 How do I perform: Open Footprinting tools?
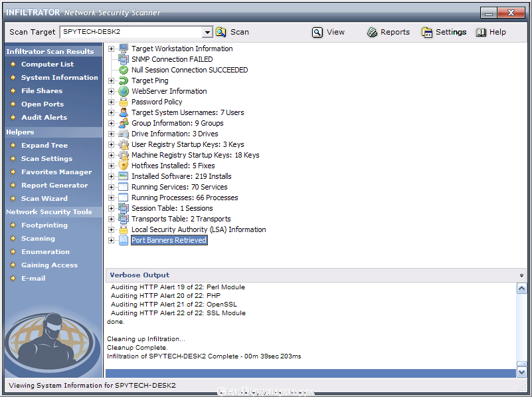click(44, 225)
